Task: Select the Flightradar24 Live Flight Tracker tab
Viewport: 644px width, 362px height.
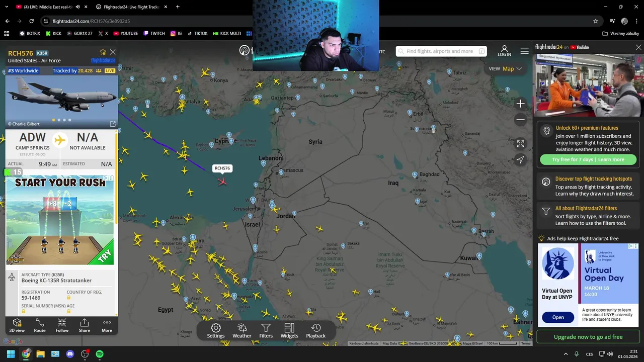Action: [x=132, y=7]
